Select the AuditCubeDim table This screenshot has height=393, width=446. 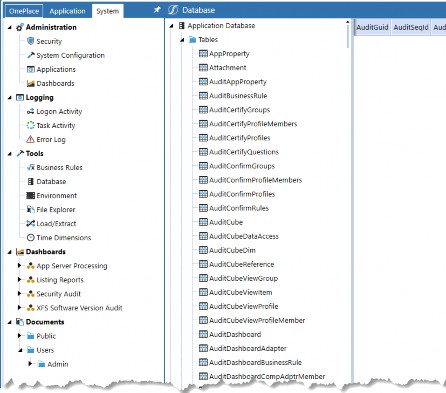[232, 250]
